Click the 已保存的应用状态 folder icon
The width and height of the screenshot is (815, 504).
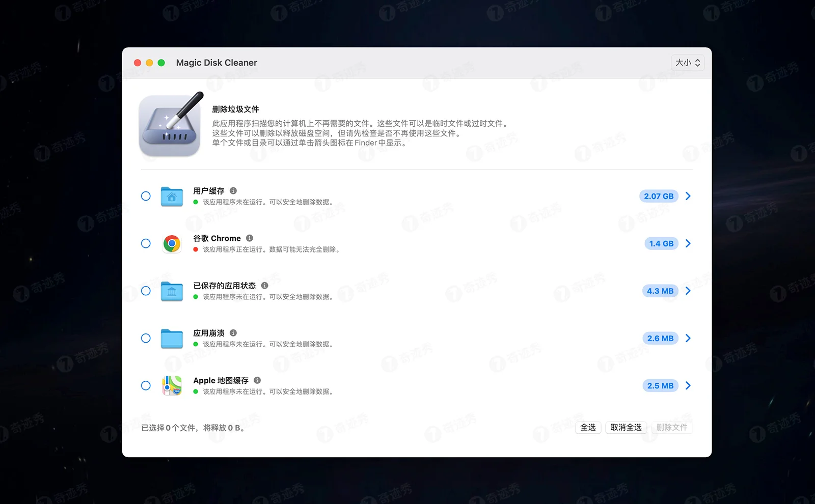pyautogui.click(x=172, y=291)
